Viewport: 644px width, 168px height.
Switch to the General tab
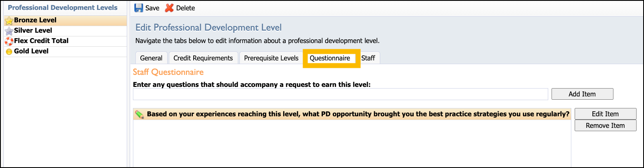151,58
